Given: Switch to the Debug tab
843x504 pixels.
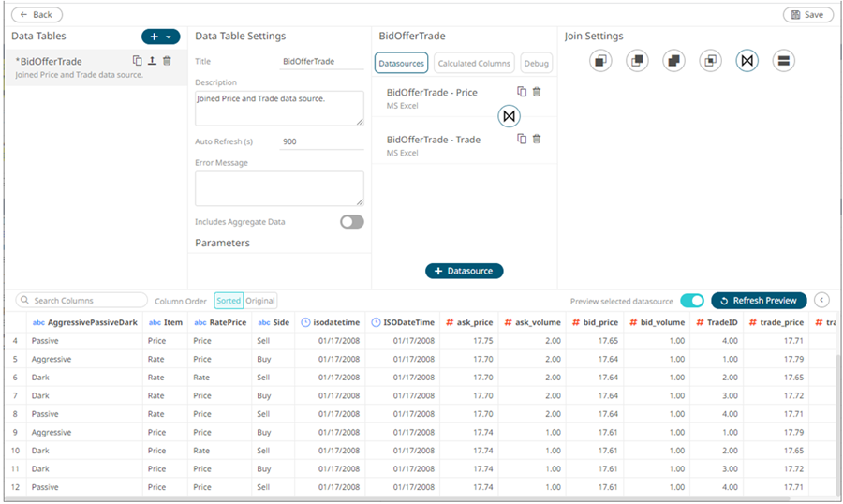Looking at the screenshot, I should [x=536, y=64].
